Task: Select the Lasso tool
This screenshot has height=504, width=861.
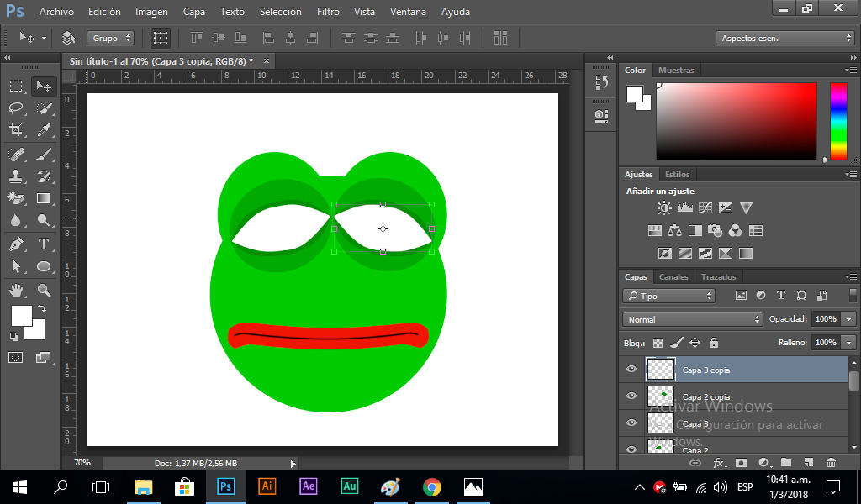Action: click(16, 108)
